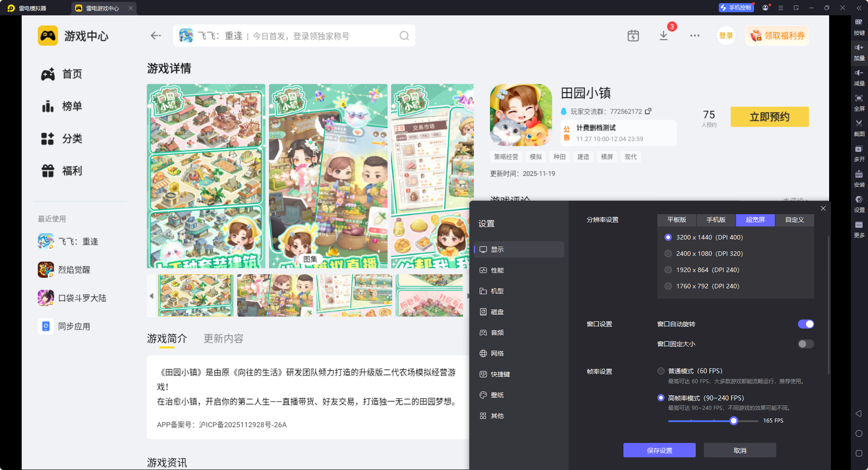This screenshot has width=868, height=470.
Task: Switch to the 壁纸 wallpaper settings section
Action: pyautogui.click(x=498, y=395)
